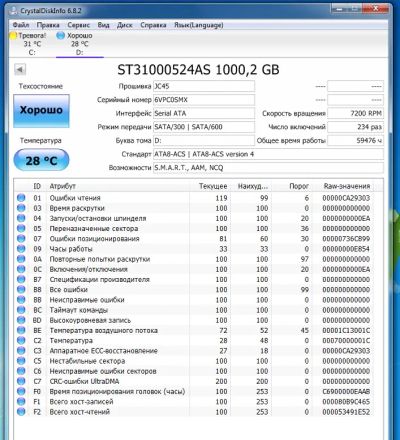This screenshot has width=400, height=440.
Task: Click the transfer mode field SATA/300 | SATA/600
Action: (204, 127)
